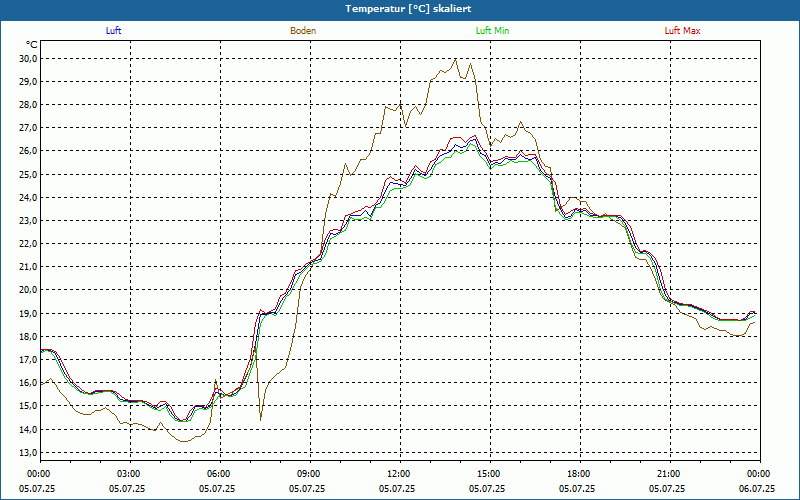Image resolution: width=800 pixels, height=500 pixels.
Task: Click the 16,0 y-axis value
Action: [28, 383]
